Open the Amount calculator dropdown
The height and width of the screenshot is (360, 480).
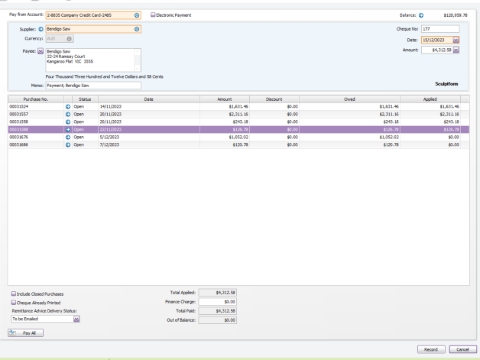[x=456, y=50]
